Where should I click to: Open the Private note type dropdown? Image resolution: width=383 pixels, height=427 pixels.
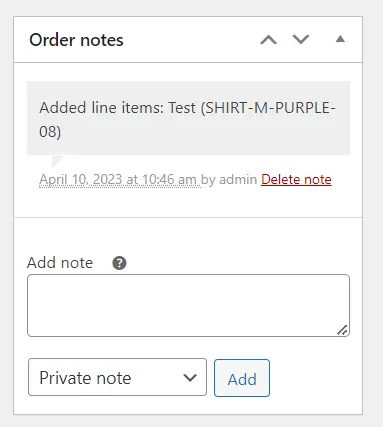coord(117,377)
